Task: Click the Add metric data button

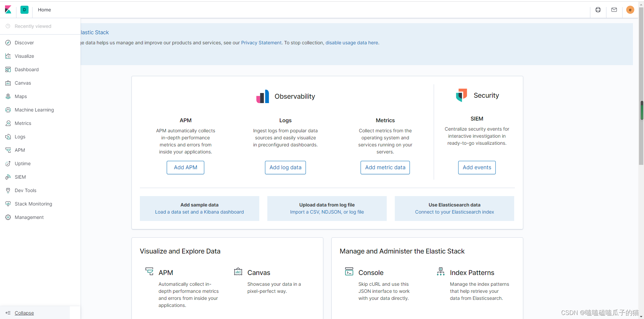Action: [385, 168]
